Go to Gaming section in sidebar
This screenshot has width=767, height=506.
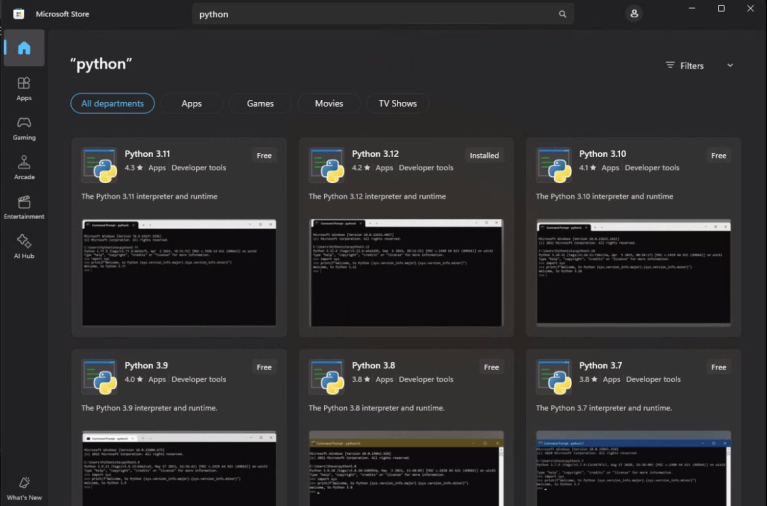pyautogui.click(x=24, y=128)
